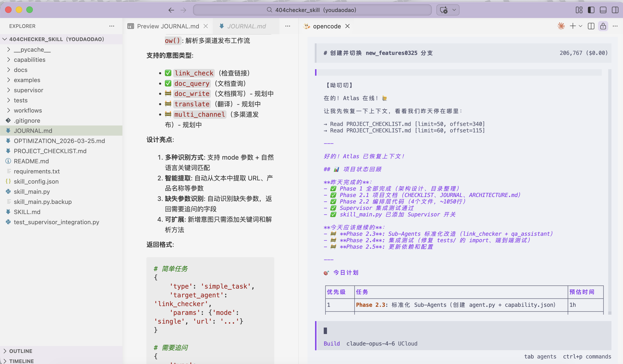
Task: Expand the TIMELINE section
Action: (61, 361)
